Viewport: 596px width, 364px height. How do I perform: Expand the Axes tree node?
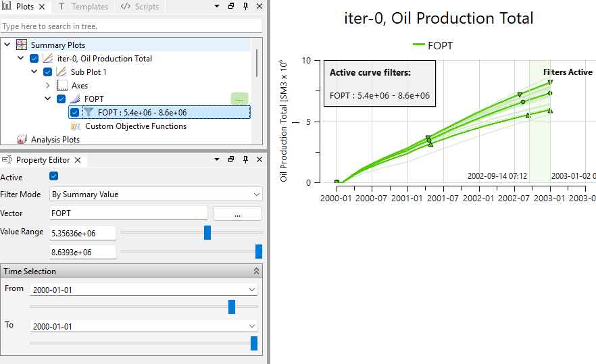47,86
